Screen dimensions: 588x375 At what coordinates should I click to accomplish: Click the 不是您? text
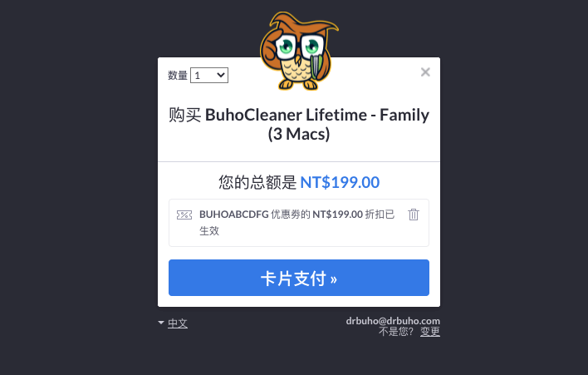(395, 332)
